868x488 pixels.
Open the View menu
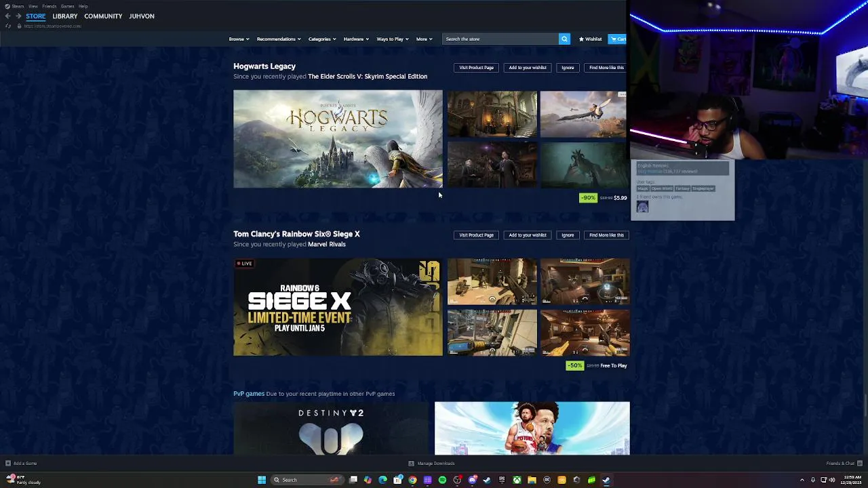[x=33, y=6]
